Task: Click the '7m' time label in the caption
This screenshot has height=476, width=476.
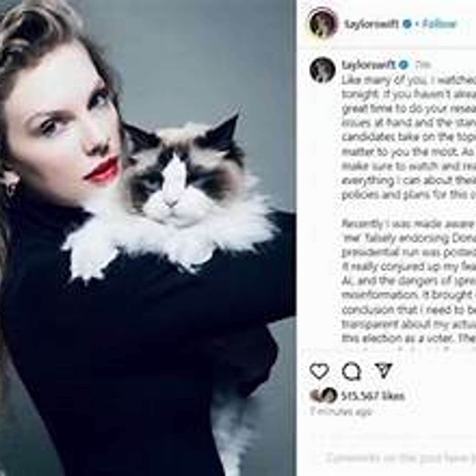Action: [x=423, y=65]
